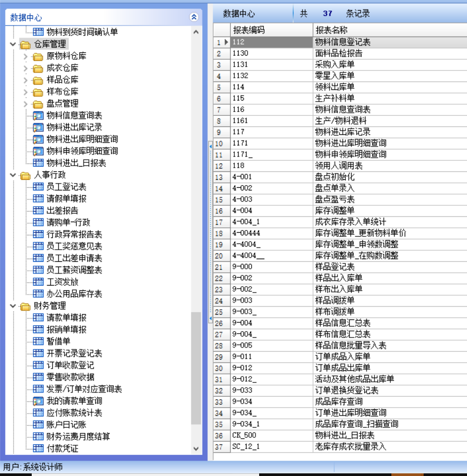Select the 面料品检报告 cell
Screen dimensions: 467x476
390,53
